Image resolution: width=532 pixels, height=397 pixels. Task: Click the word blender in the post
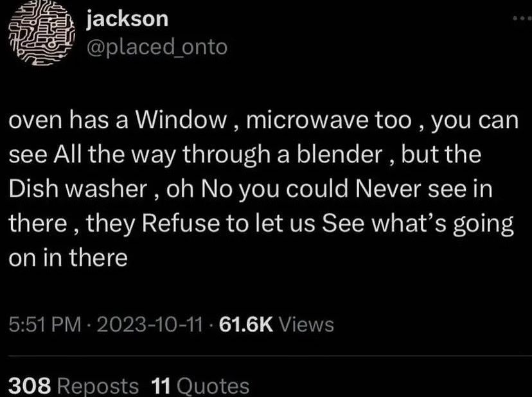pos(340,154)
